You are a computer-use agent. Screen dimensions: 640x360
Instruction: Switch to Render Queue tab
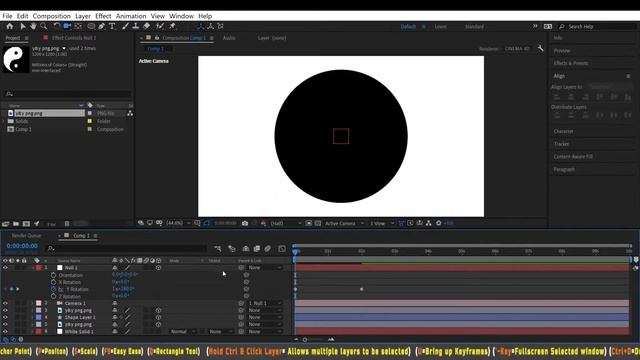[x=26, y=236]
